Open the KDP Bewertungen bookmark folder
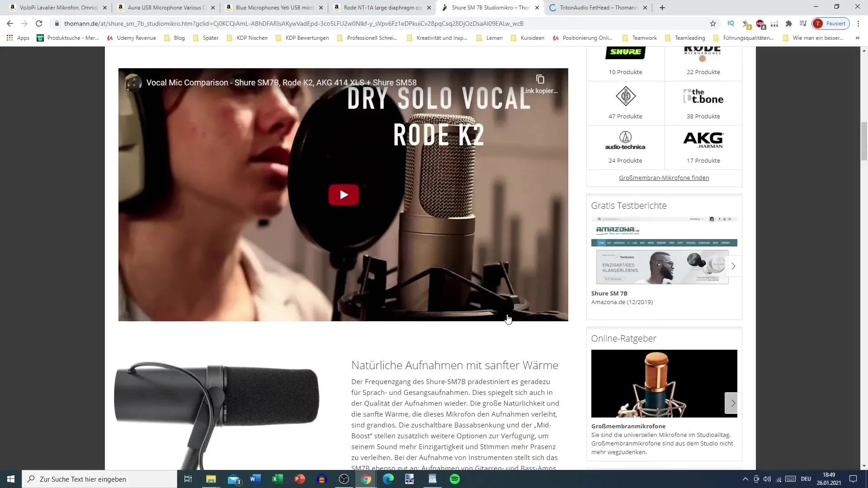The image size is (868, 488). 302,38
